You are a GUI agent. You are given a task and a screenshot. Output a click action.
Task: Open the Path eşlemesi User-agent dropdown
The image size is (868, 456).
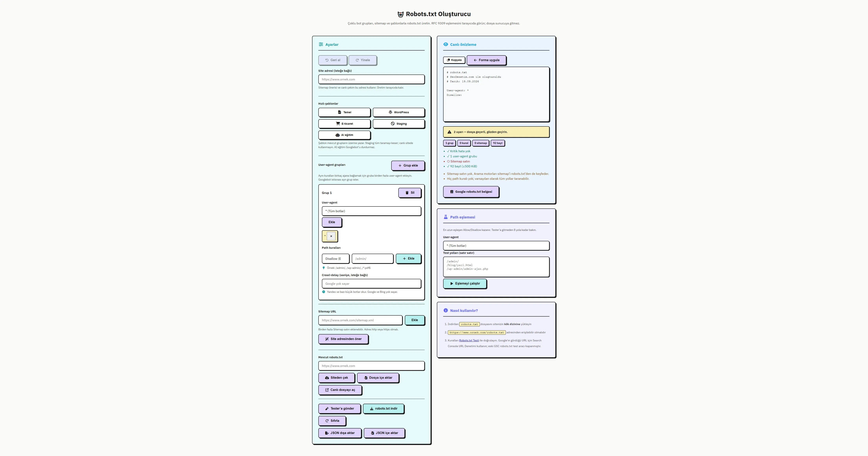496,246
